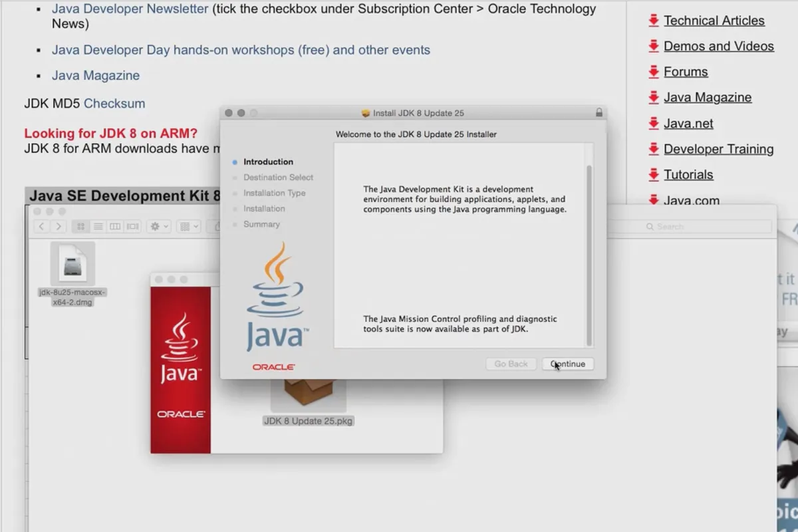Click the lock icon in installer title bar
798x532 pixels.
click(x=599, y=113)
